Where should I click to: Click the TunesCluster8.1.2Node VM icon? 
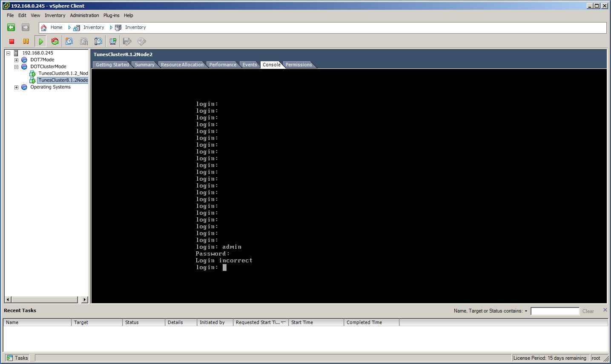(32, 80)
